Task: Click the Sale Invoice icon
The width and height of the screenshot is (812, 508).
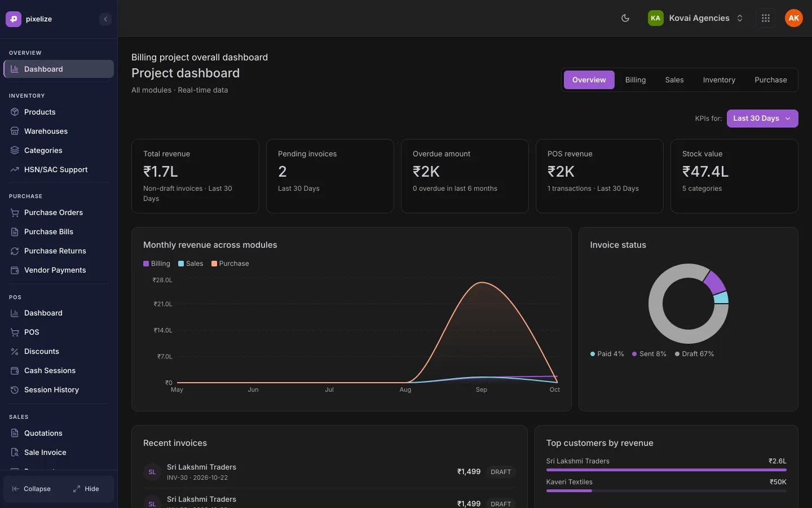Action: (x=15, y=453)
